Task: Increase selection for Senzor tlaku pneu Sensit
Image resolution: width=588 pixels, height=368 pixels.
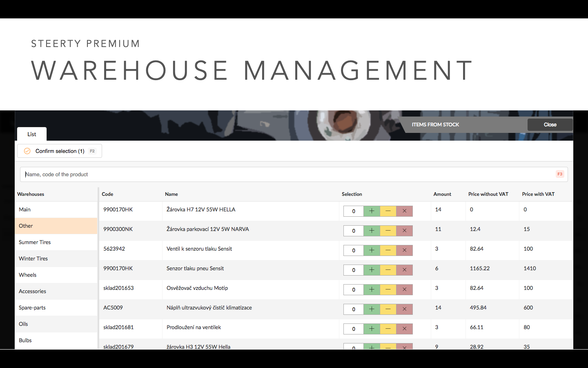Action: (x=372, y=270)
